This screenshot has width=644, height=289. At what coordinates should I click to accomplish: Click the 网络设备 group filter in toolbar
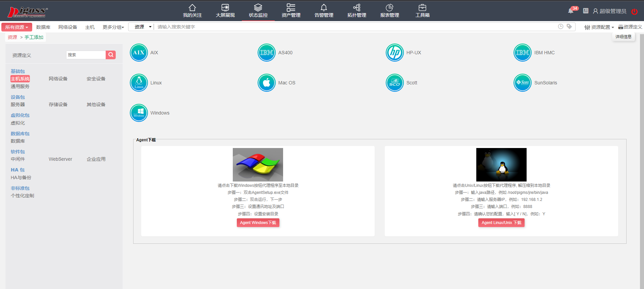pyautogui.click(x=68, y=27)
